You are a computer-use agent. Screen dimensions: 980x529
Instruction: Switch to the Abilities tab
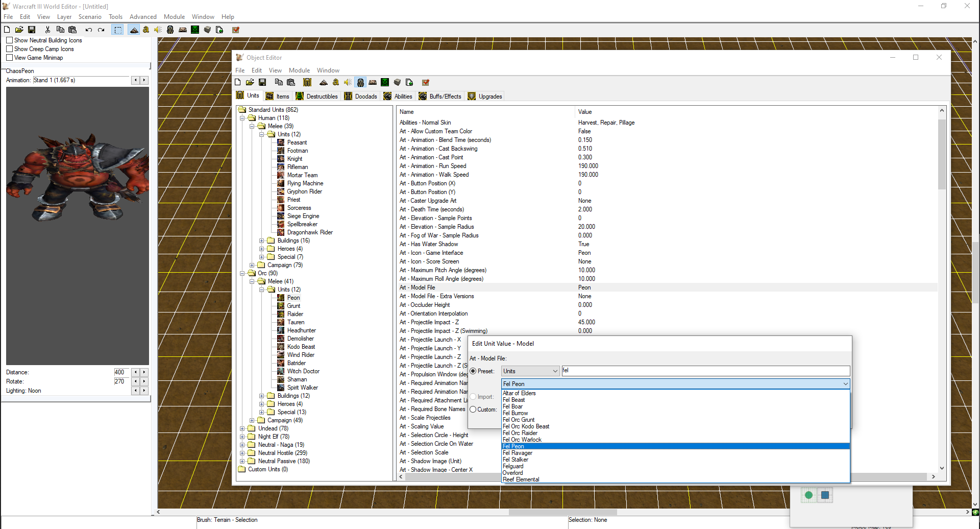click(398, 97)
